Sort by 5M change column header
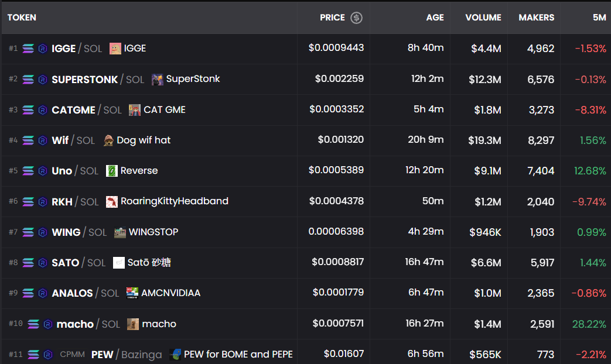 click(x=599, y=18)
